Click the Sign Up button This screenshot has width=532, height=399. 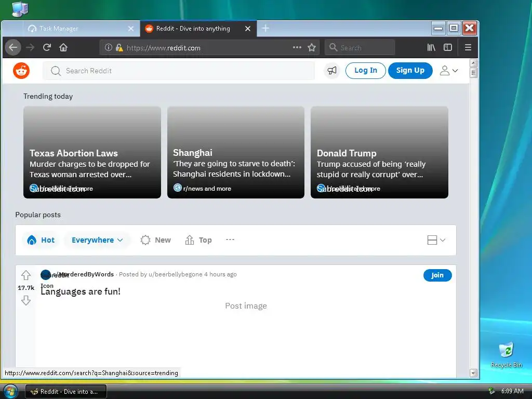[x=410, y=70]
